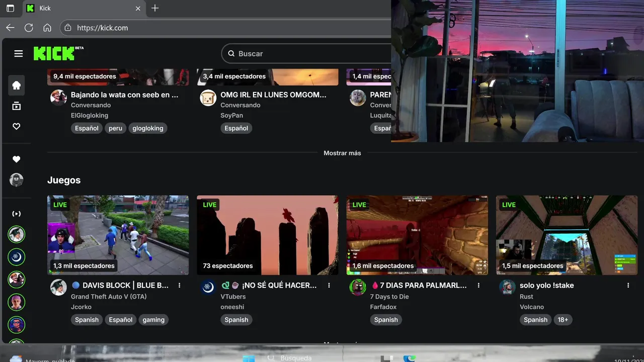
Task: Select the gaming tag under Jcorko
Action: [x=153, y=320]
